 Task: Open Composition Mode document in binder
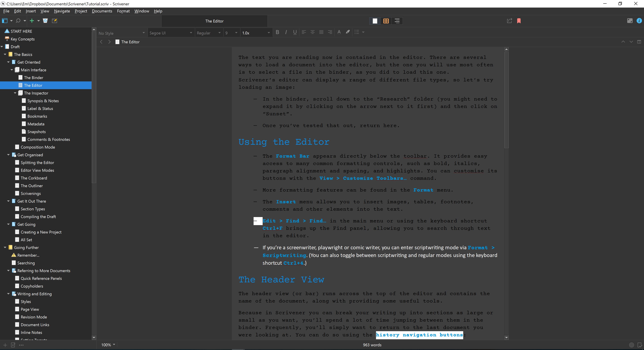pyautogui.click(x=38, y=147)
